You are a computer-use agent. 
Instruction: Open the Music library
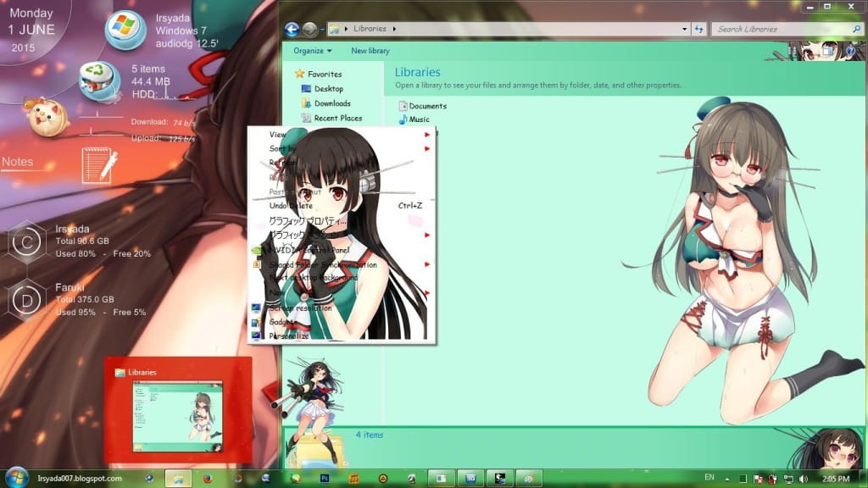[x=420, y=119]
